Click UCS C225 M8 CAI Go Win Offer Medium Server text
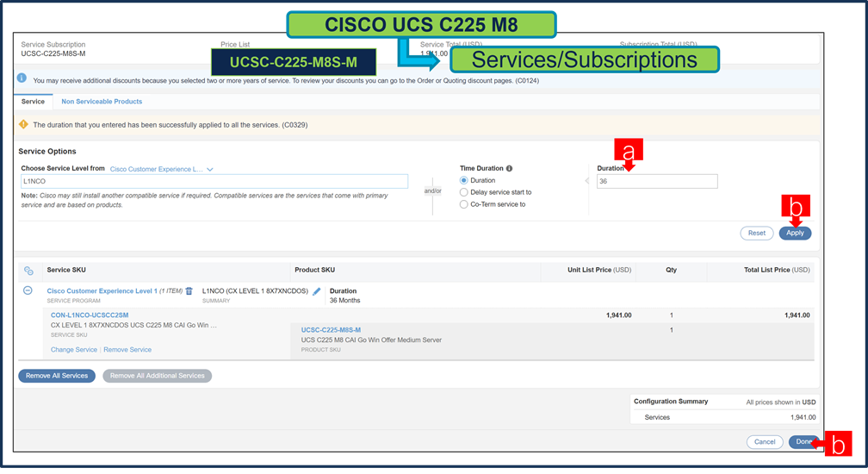The image size is (868, 474). point(371,340)
